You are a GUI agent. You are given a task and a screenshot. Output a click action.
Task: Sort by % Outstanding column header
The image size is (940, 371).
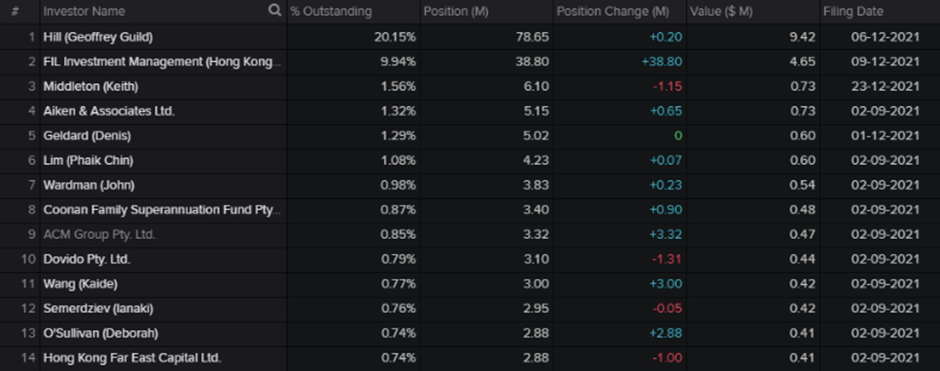click(331, 11)
